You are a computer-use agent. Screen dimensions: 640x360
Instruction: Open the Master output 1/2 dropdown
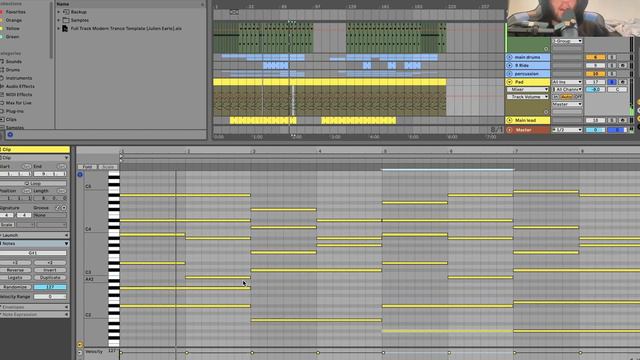(567, 130)
